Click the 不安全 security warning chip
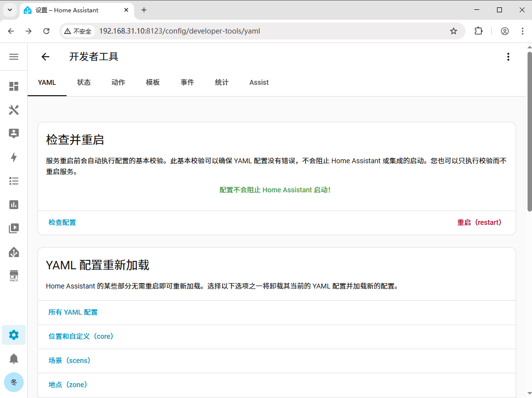Viewport: 532px width, 398px height. 78,31
